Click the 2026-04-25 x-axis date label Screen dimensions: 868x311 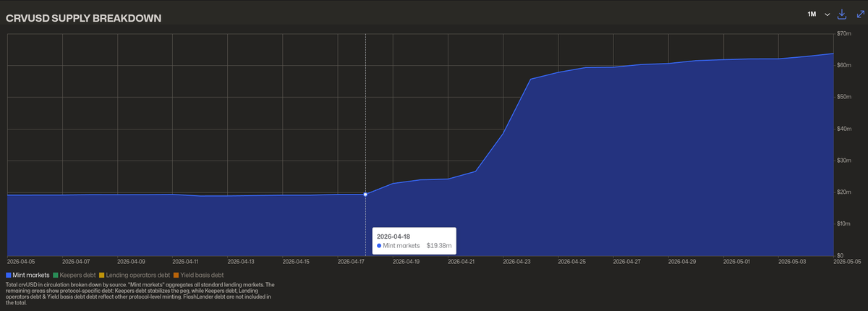pos(571,261)
